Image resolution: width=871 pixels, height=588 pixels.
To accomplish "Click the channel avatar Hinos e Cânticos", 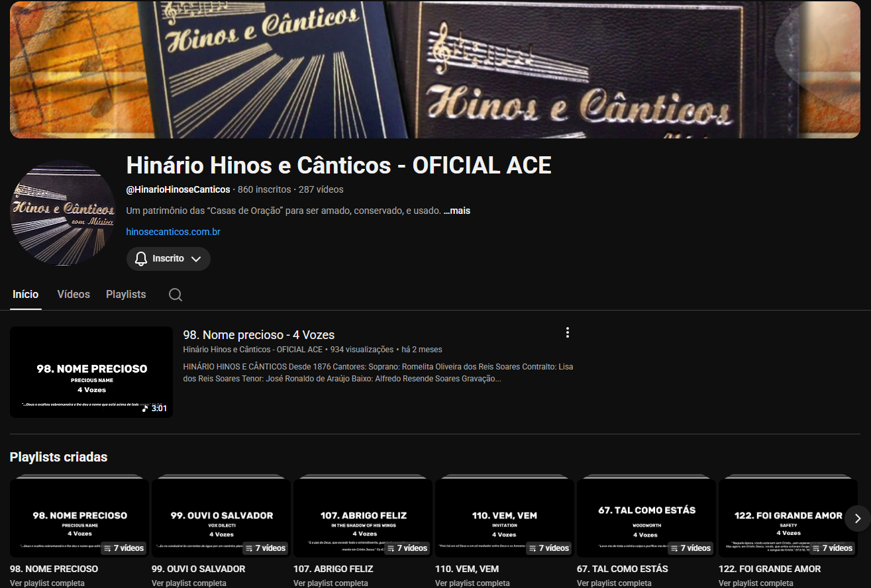I will [x=62, y=213].
